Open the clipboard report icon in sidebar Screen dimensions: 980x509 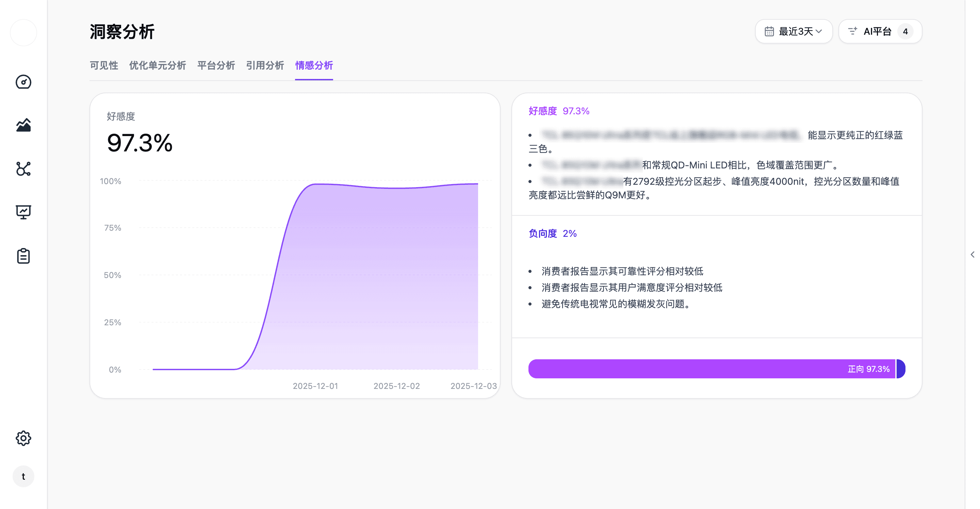pos(23,256)
